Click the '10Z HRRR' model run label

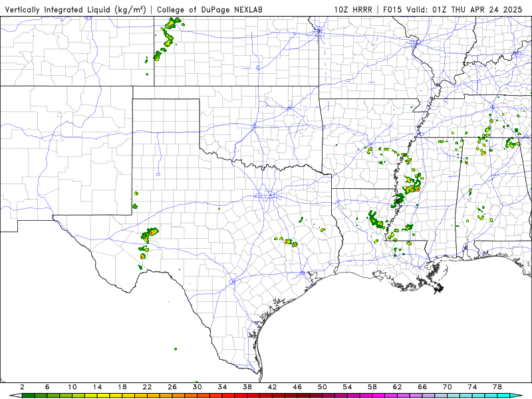(353, 10)
